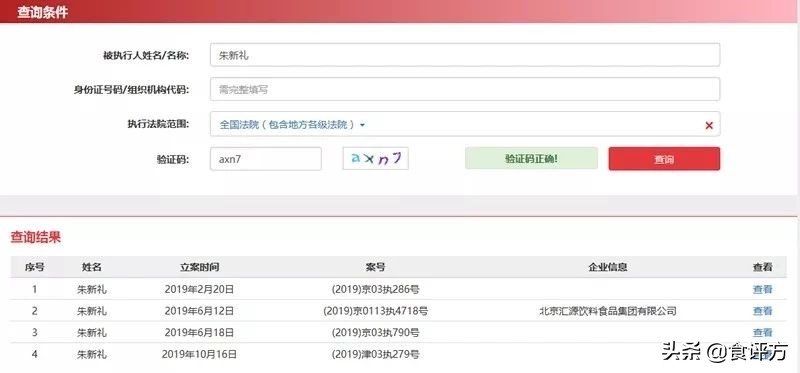Viewport: 800px width, 373px height.
Task: Click the red 查询 button
Action: click(664, 159)
